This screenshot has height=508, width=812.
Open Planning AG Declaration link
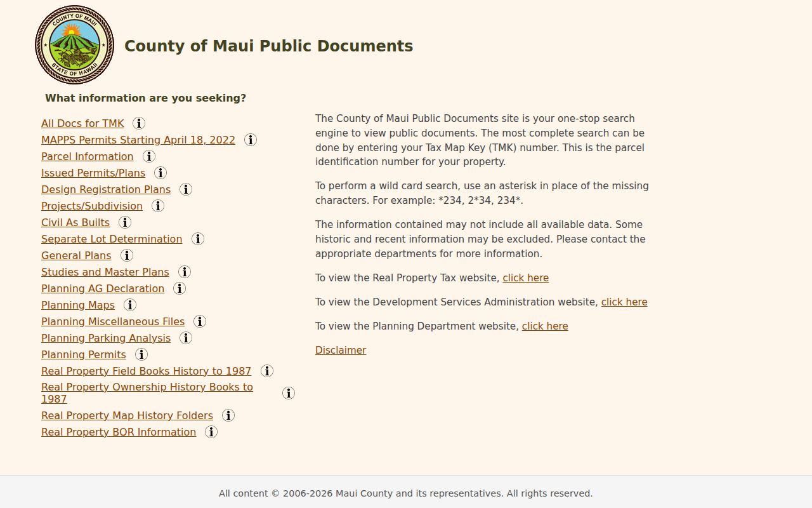point(103,288)
